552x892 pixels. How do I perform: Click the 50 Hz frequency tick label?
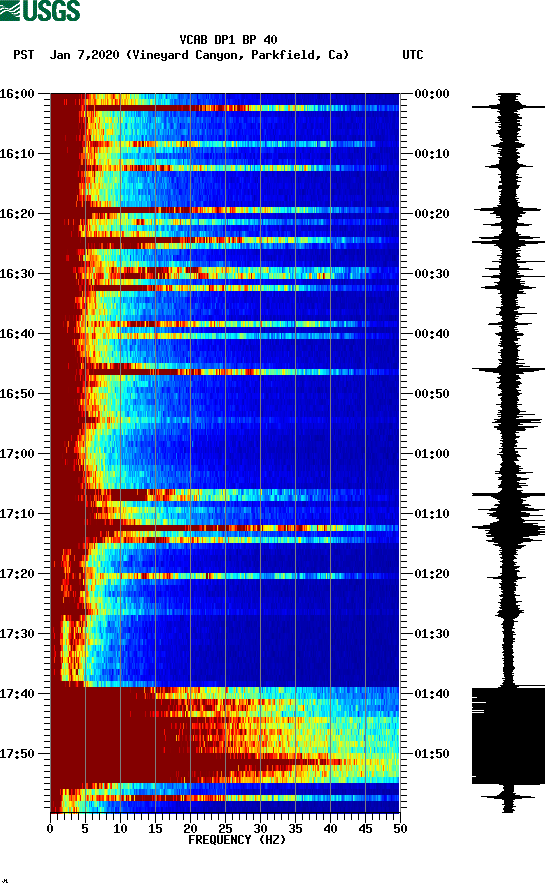coord(400,829)
